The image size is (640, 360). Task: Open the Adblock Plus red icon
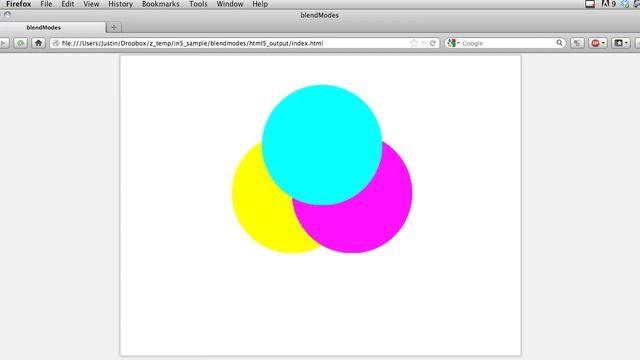click(x=596, y=43)
